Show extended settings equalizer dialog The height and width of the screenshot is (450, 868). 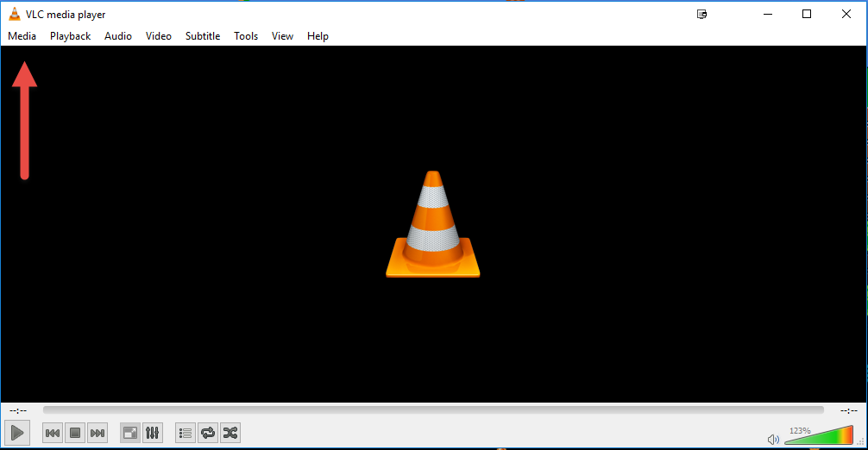coord(152,433)
